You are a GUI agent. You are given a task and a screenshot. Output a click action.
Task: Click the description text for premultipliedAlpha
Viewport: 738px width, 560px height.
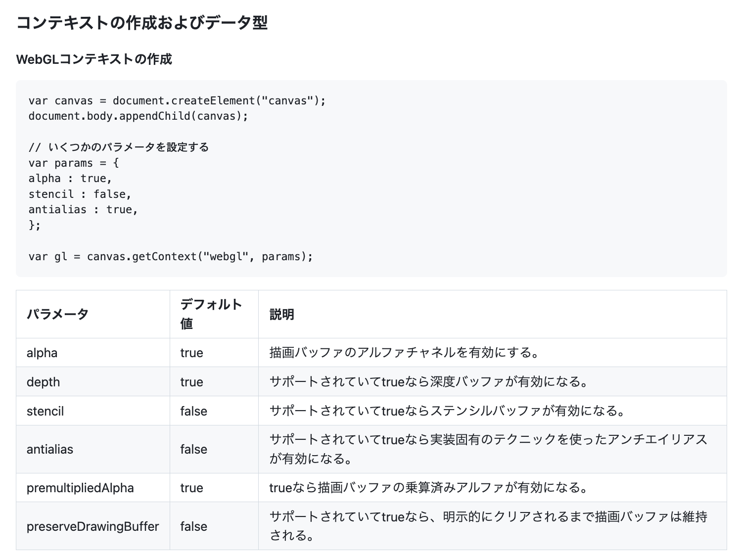pyautogui.click(x=428, y=488)
